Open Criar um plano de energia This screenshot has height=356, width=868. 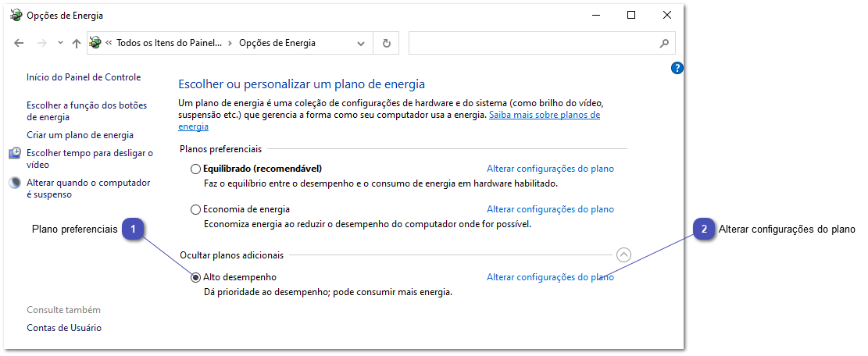(x=80, y=135)
